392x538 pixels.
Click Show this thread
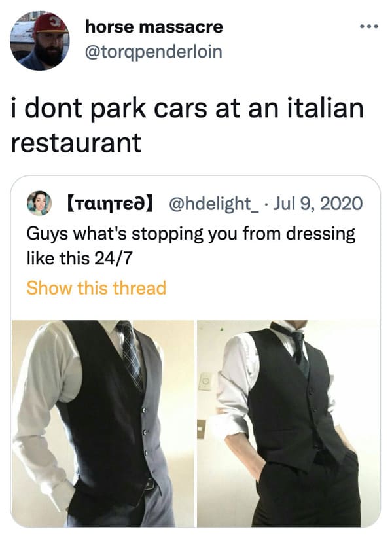(x=96, y=287)
